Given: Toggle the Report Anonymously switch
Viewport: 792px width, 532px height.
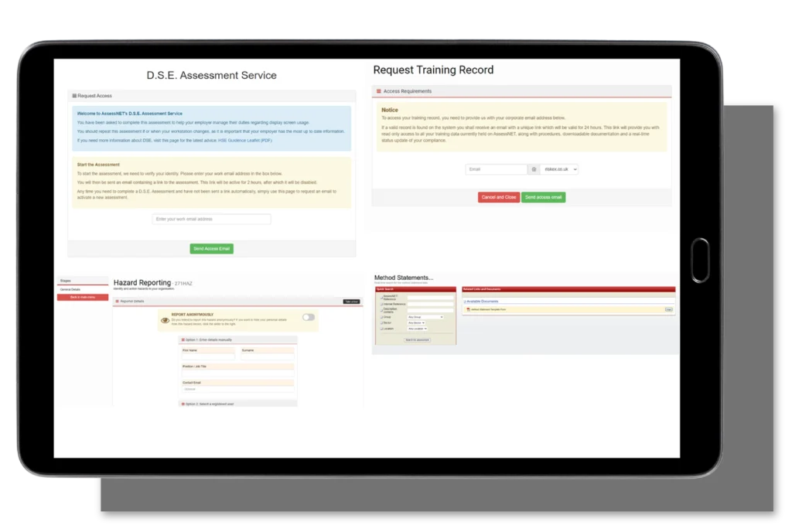Looking at the screenshot, I should coord(309,317).
